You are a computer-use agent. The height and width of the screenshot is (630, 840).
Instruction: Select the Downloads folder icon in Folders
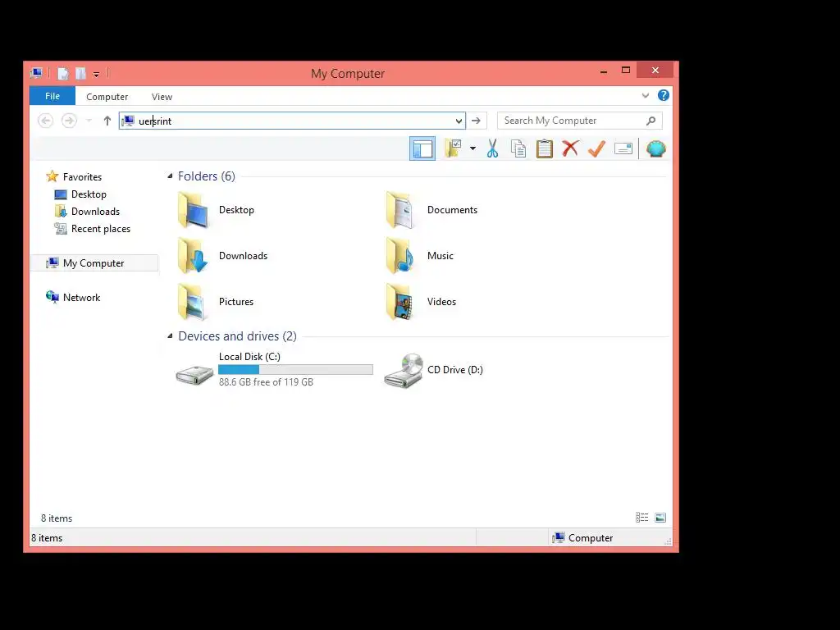tap(192, 256)
